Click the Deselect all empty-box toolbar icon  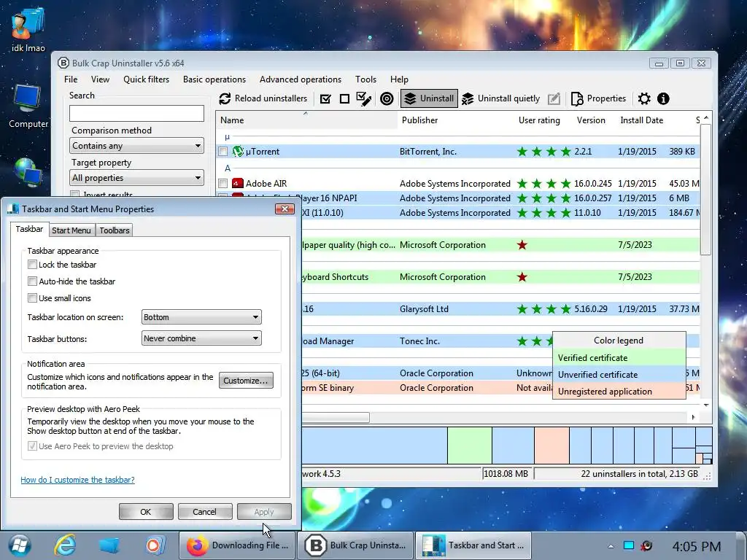point(344,98)
